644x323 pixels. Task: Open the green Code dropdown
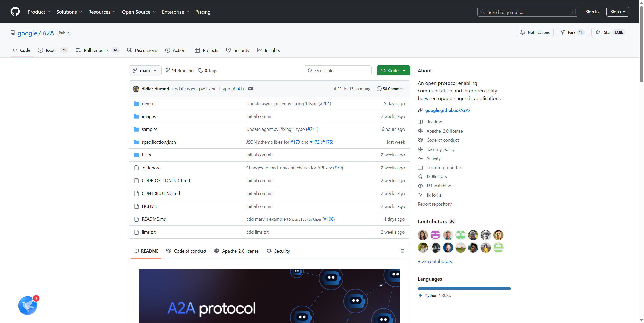tap(393, 71)
